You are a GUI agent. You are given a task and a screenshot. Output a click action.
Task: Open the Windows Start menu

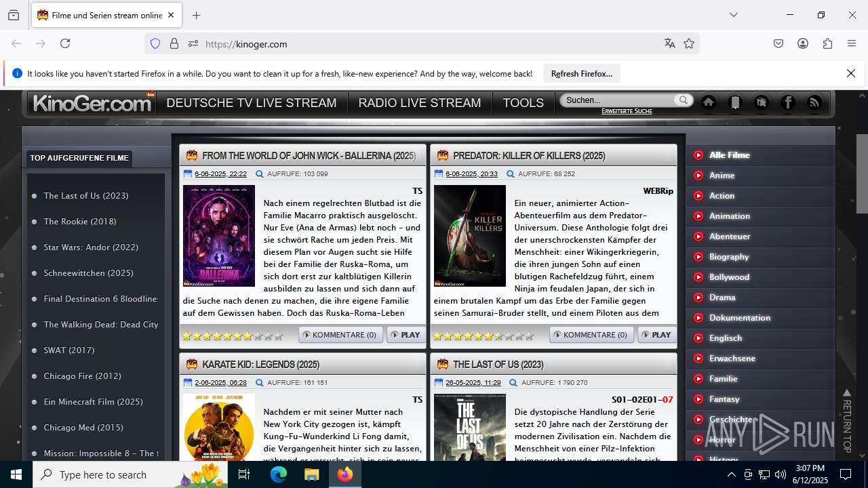pyautogui.click(x=16, y=474)
